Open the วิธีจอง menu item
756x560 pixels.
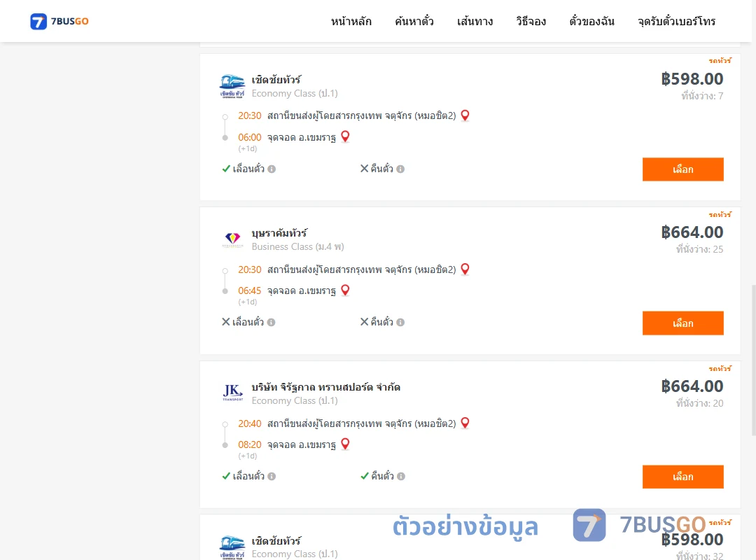click(531, 21)
